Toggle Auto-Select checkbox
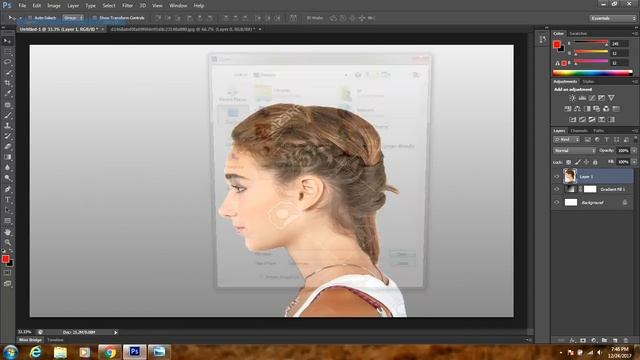Viewport: 640px width, 360px height. [x=30, y=18]
